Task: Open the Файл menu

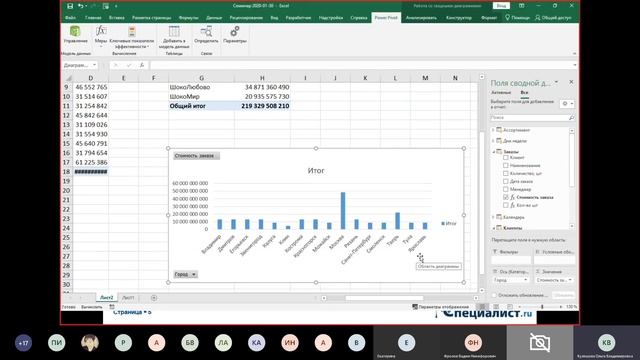Action: 70,18
